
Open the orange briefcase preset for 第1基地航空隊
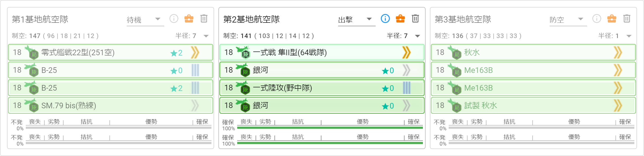click(x=189, y=19)
